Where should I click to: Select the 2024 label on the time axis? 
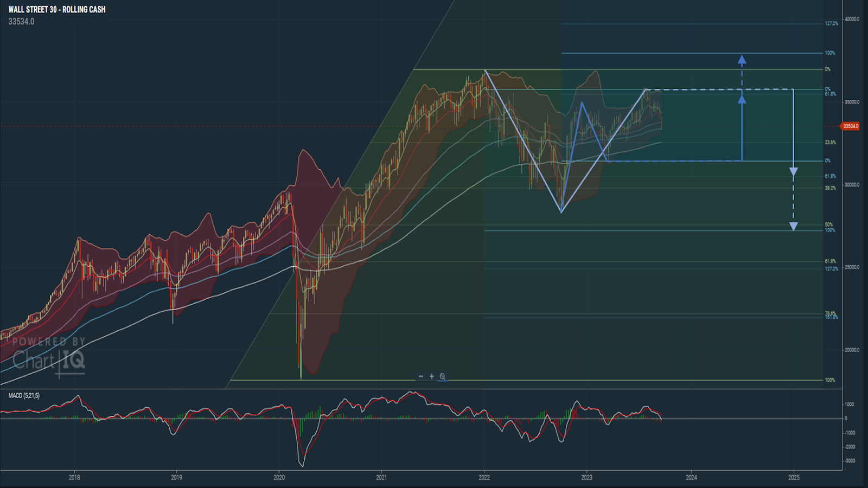pyautogui.click(x=691, y=478)
